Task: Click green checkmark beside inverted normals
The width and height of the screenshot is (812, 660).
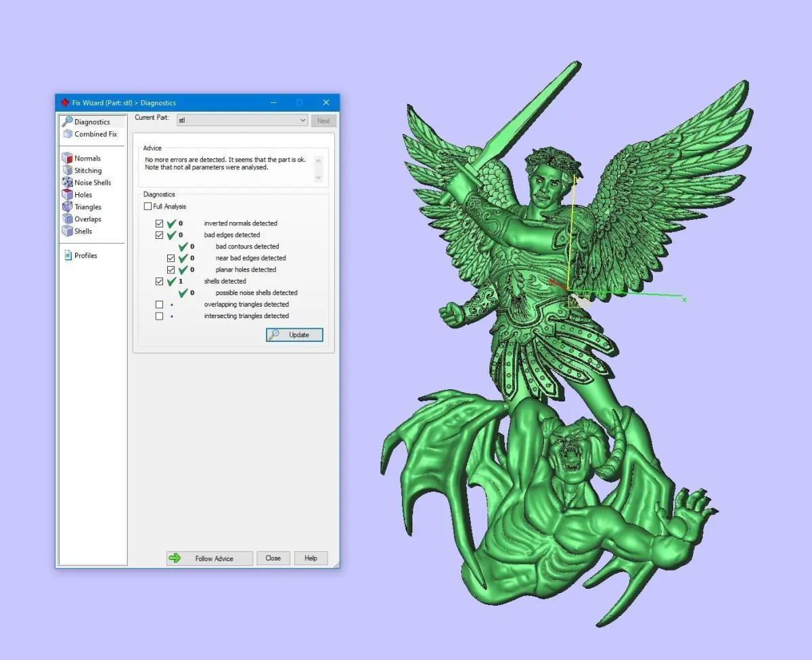Action: tap(172, 223)
